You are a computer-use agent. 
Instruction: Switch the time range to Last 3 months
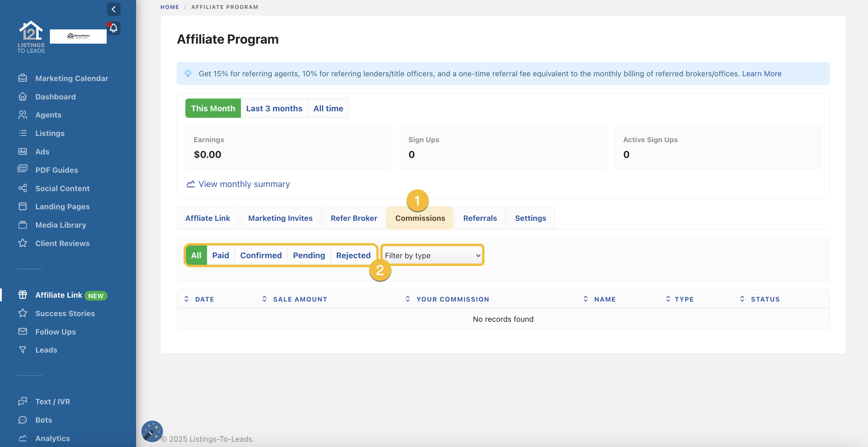[x=274, y=108]
